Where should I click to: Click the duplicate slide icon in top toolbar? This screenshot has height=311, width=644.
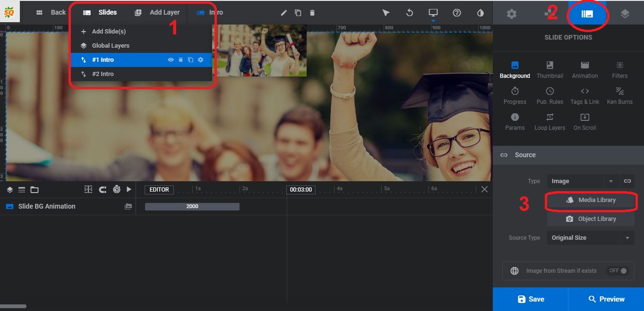[x=298, y=13]
